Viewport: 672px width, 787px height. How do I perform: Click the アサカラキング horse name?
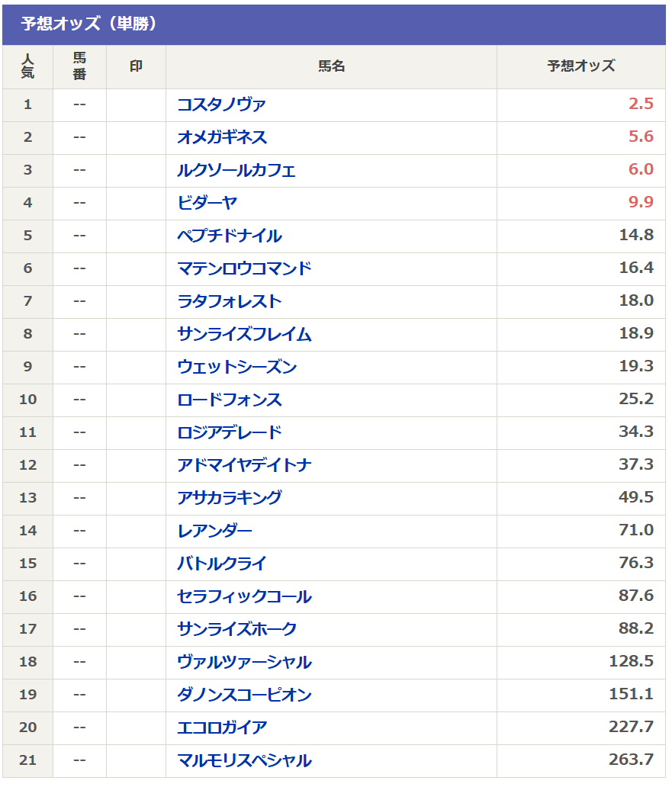[x=229, y=498]
